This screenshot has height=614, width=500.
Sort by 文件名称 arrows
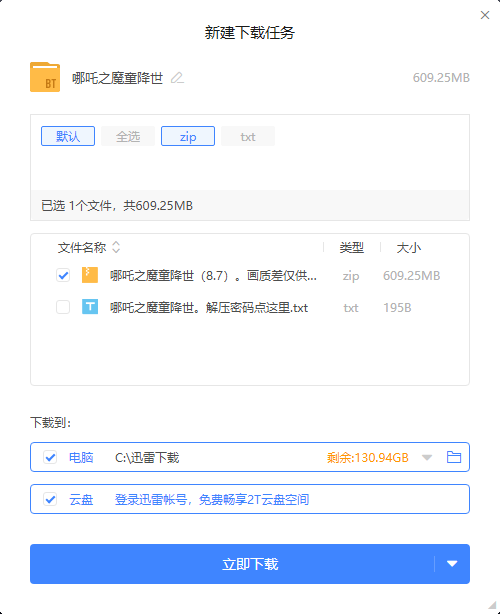tap(116, 247)
